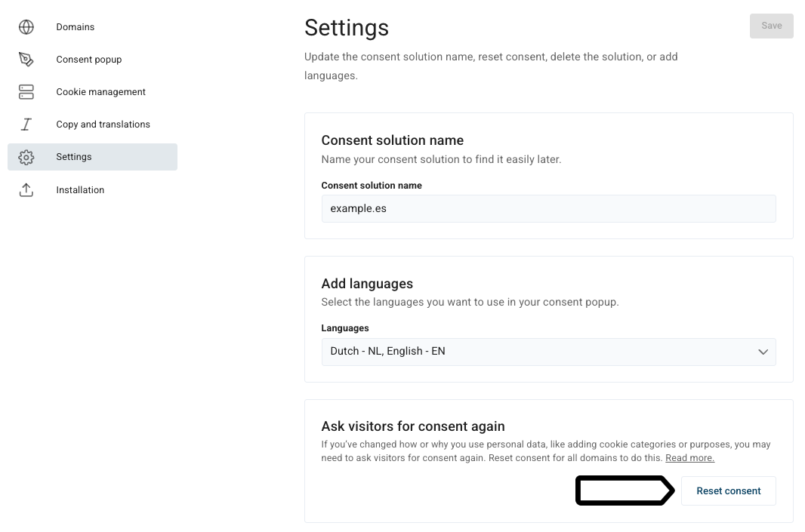Navigate to Cookie management section
The height and width of the screenshot is (532, 805).
coord(100,91)
